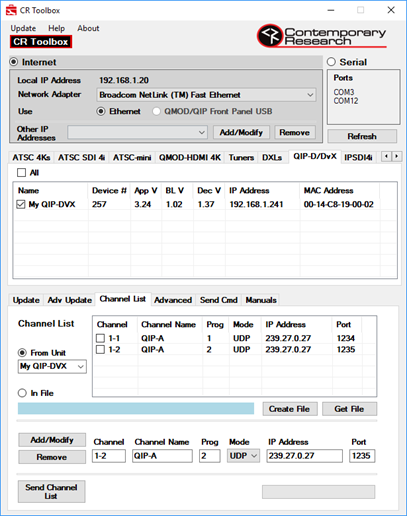Click the Get File button
407x516 pixels.
tap(349, 409)
